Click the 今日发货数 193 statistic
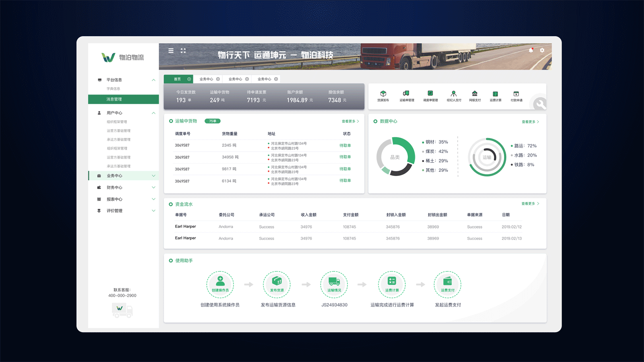The height and width of the screenshot is (362, 644). click(x=186, y=97)
